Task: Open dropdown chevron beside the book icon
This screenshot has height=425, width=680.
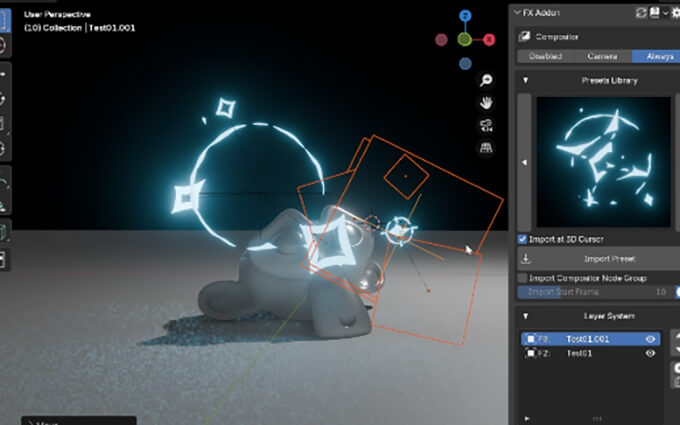Action: click(665, 13)
